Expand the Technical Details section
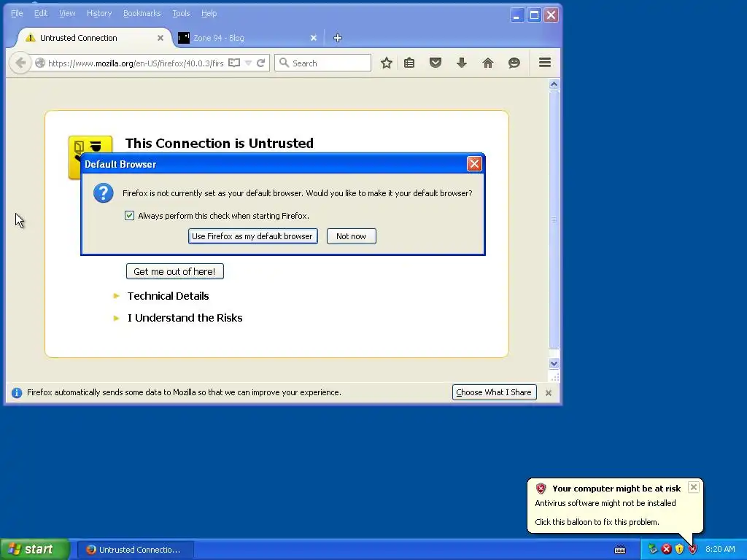The width and height of the screenshot is (747, 560). [168, 296]
